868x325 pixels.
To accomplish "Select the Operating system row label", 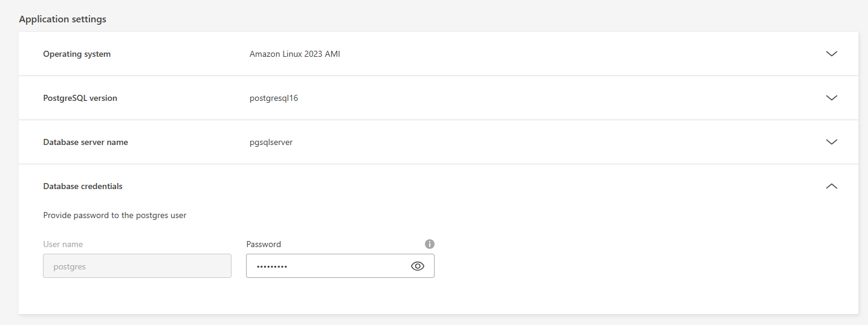I will click(77, 54).
